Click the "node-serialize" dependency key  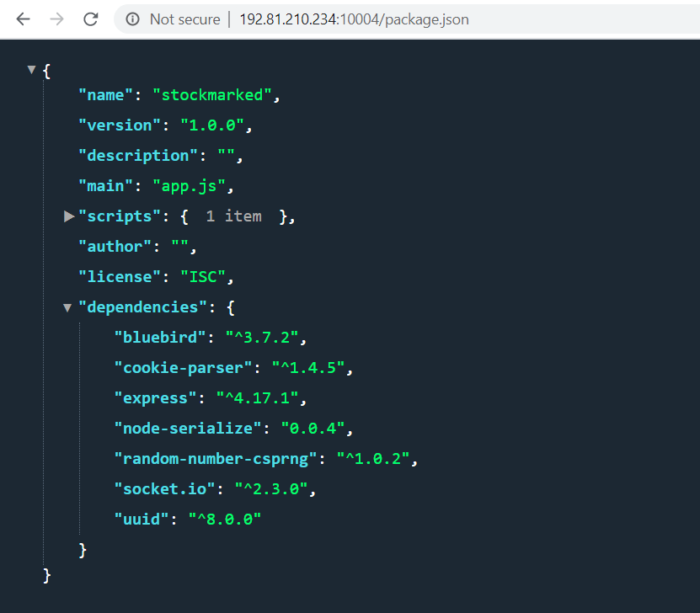click(188, 429)
